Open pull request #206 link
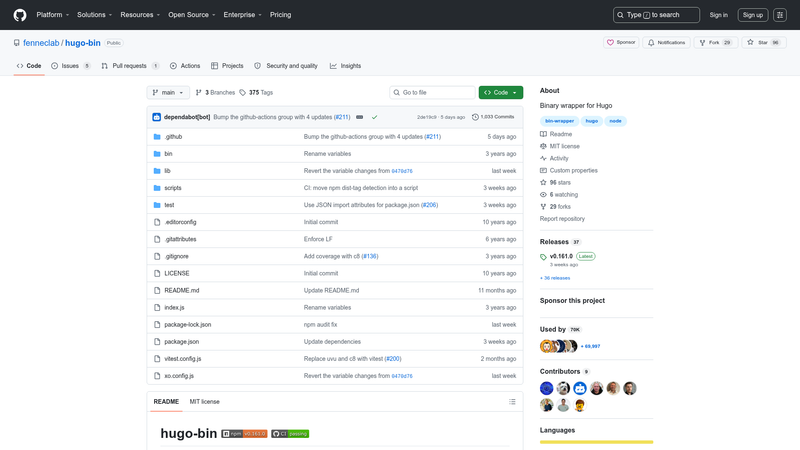The height and width of the screenshot is (450, 800). [429, 205]
